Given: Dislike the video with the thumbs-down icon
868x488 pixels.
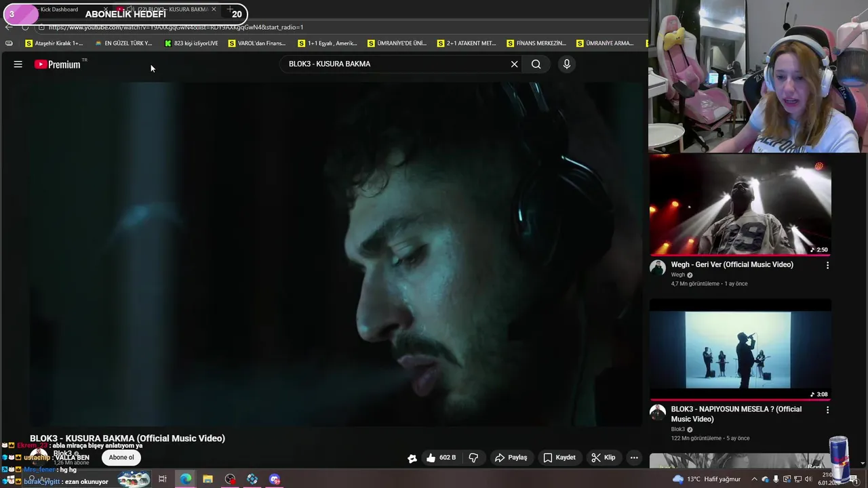Looking at the screenshot, I should pyautogui.click(x=473, y=457).
